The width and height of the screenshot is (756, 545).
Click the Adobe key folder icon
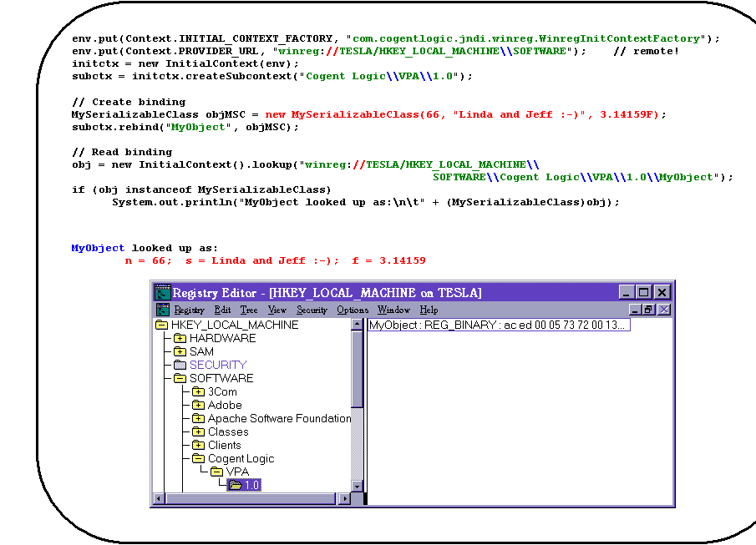coord(198,405)
